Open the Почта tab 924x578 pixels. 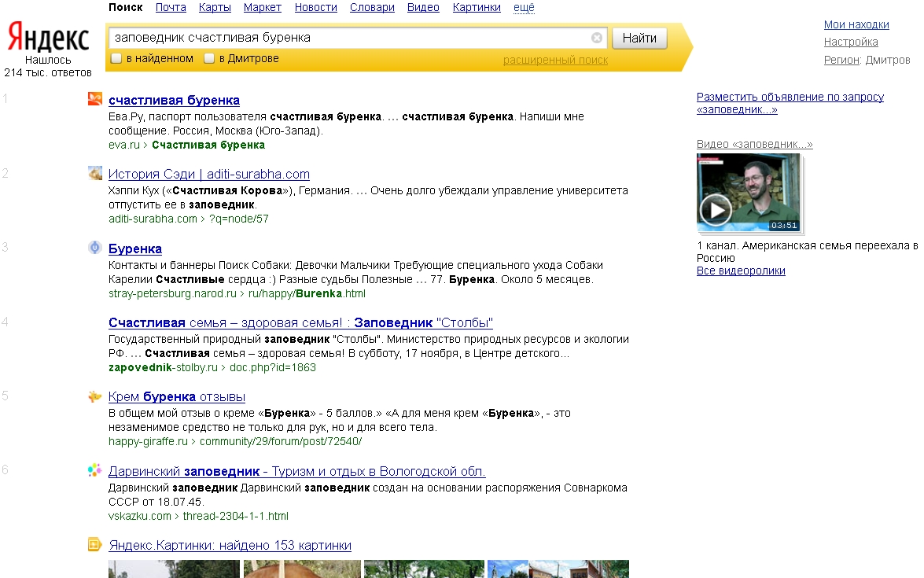click(171, 8)
